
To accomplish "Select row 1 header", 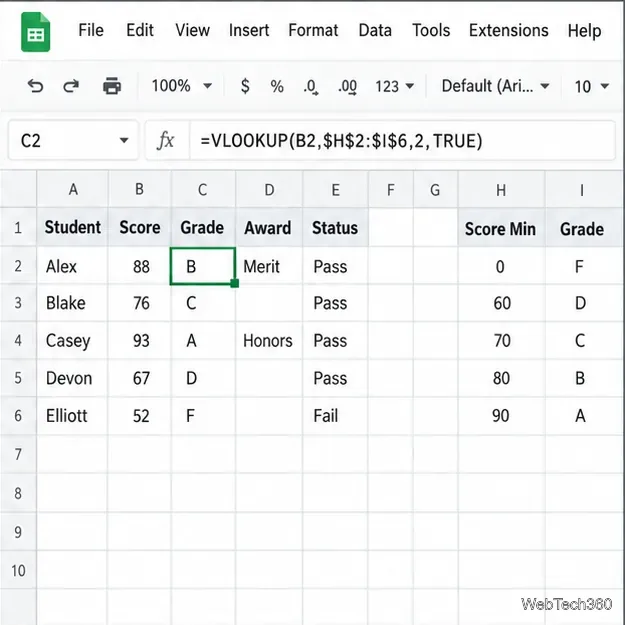I will [x=18, y=227].
